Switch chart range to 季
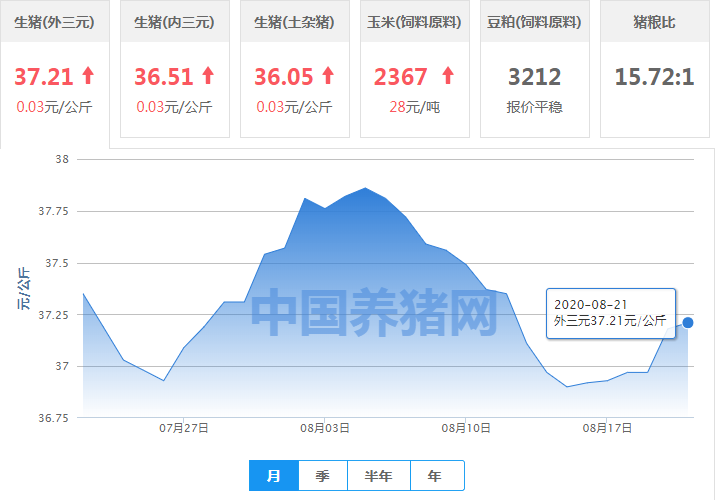This screenshot has height=500, width=717. click(322, 476)
